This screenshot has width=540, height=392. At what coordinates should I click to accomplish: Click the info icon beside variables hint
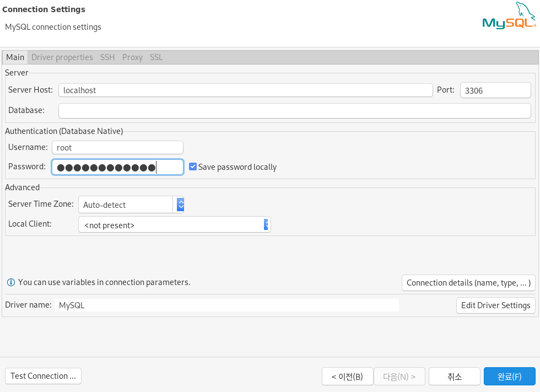coord(11,282)
